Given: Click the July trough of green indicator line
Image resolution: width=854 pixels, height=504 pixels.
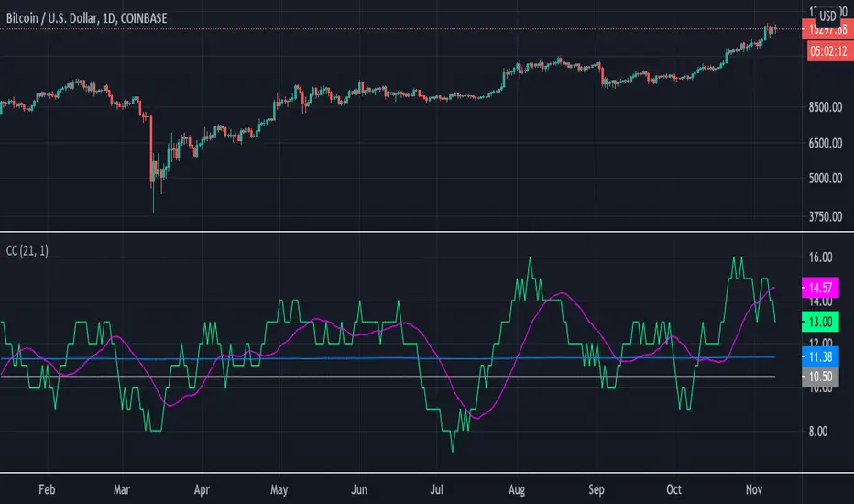Looking at the screenshot, I should 453,450.
